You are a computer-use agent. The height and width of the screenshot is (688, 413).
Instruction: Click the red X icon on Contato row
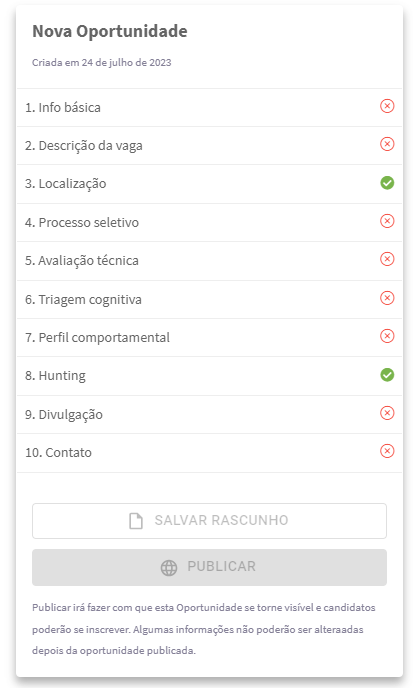click(387, 451)
